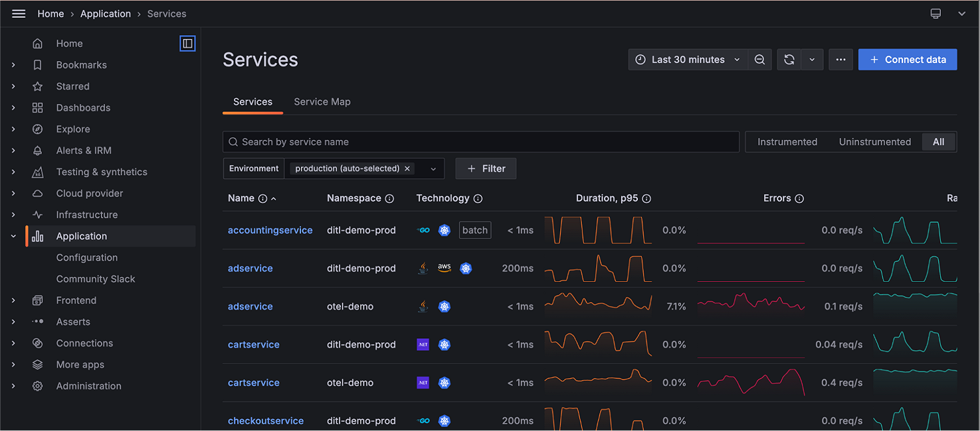Click the info icon beside Technology header
The image size is (980, 431).
(x=478, y=199)
